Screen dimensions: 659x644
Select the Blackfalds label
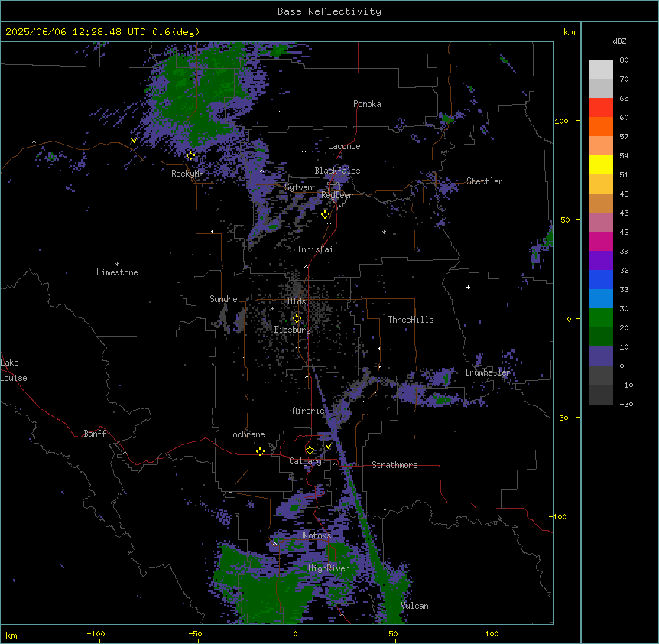337,171
